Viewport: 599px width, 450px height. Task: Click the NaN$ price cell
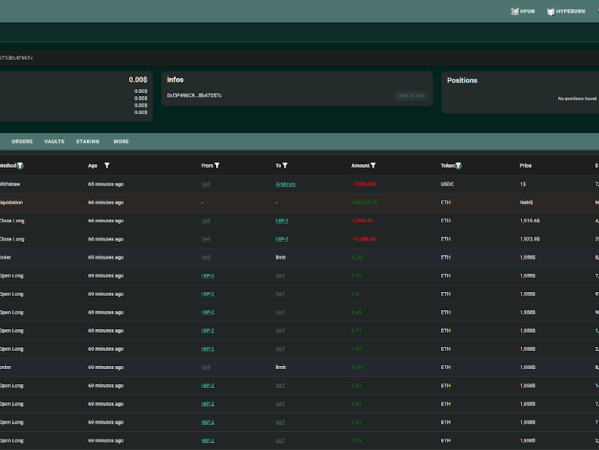(526, 202)
